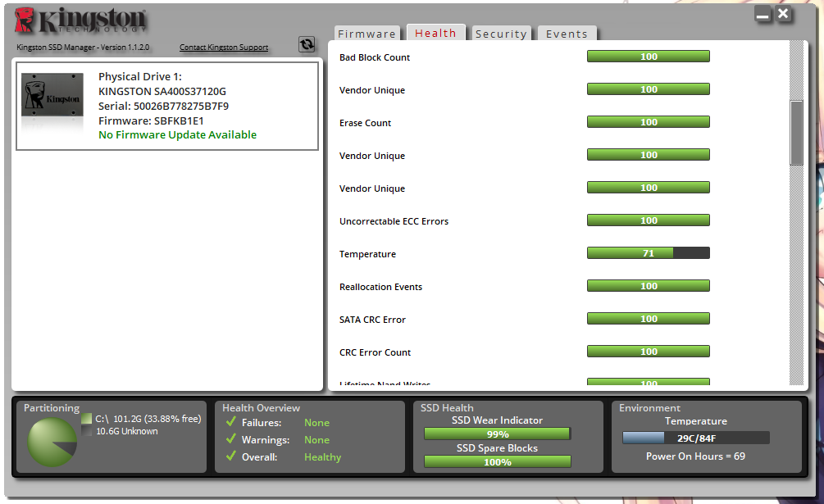Click the Uncorrectable ECC Errors label
The width and height of the screenshot is (824, 504).
pos(394,221)
